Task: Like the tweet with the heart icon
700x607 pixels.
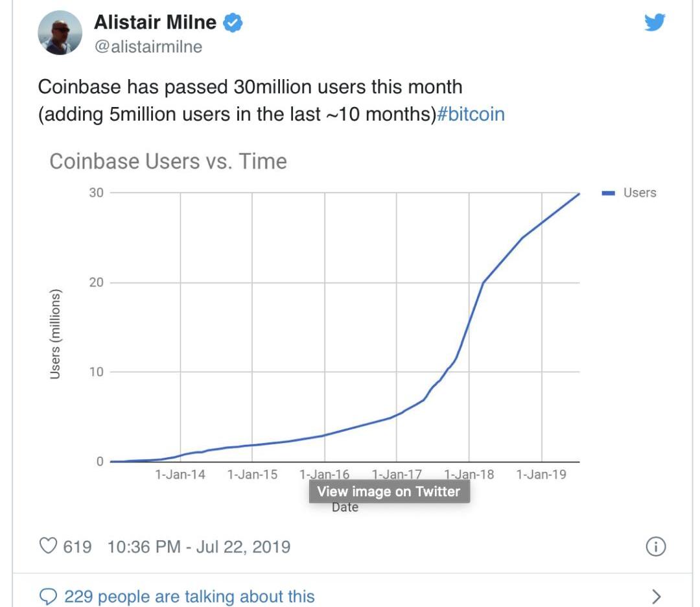Action: (49, 546)
